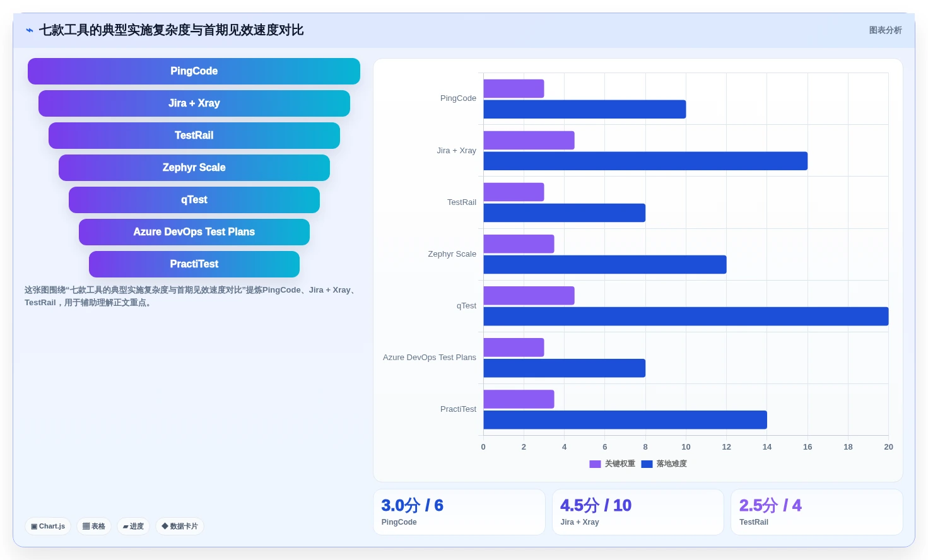Select the PractiTest funnel bar
This screenshot has width=928, height=560.
(x=194, y=264)
